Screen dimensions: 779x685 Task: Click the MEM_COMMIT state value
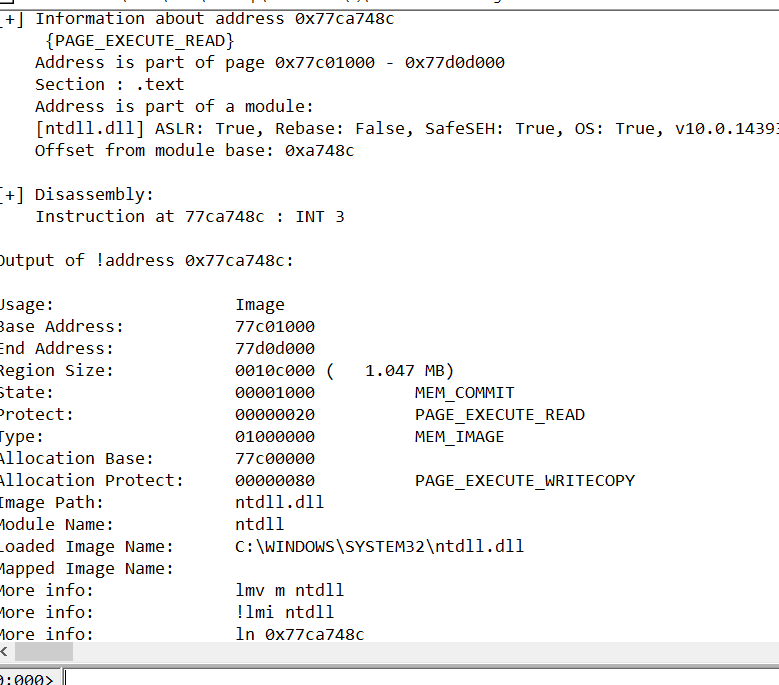click(464, 392)
